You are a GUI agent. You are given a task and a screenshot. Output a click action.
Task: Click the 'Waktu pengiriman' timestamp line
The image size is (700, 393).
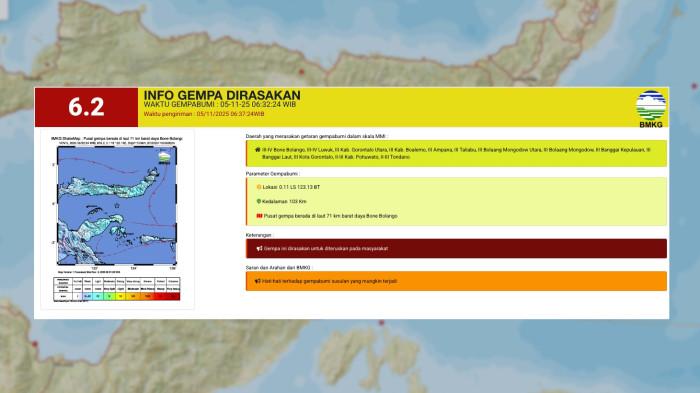pos(204,114)
